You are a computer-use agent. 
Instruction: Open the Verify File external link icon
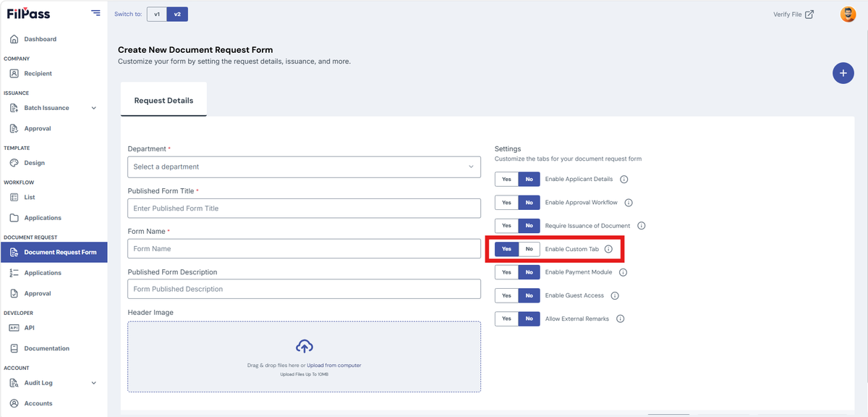809,14
